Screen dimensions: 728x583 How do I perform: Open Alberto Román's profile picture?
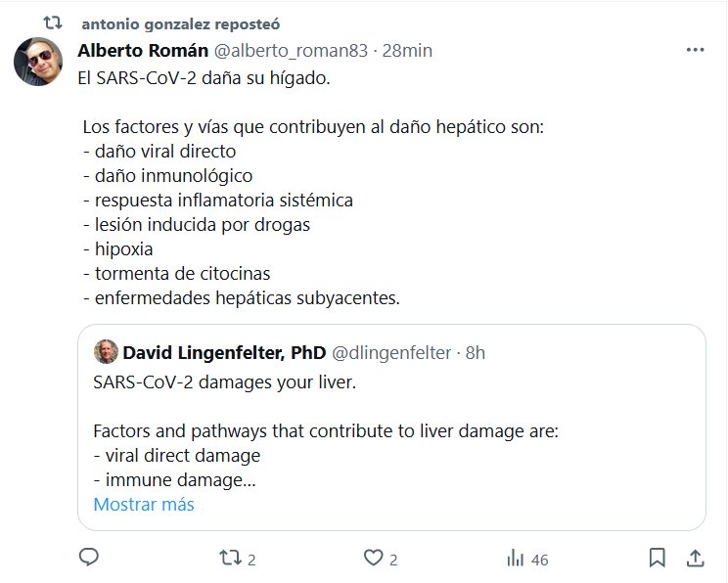[x=38, y=64]
